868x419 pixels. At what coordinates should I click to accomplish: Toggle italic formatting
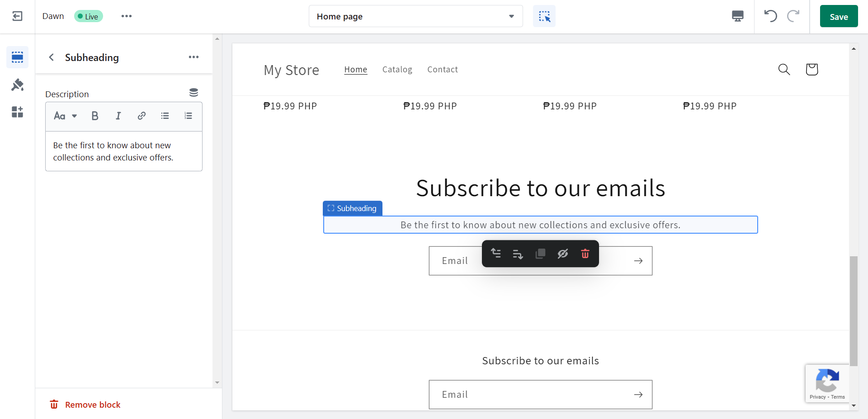coord(118,116)
